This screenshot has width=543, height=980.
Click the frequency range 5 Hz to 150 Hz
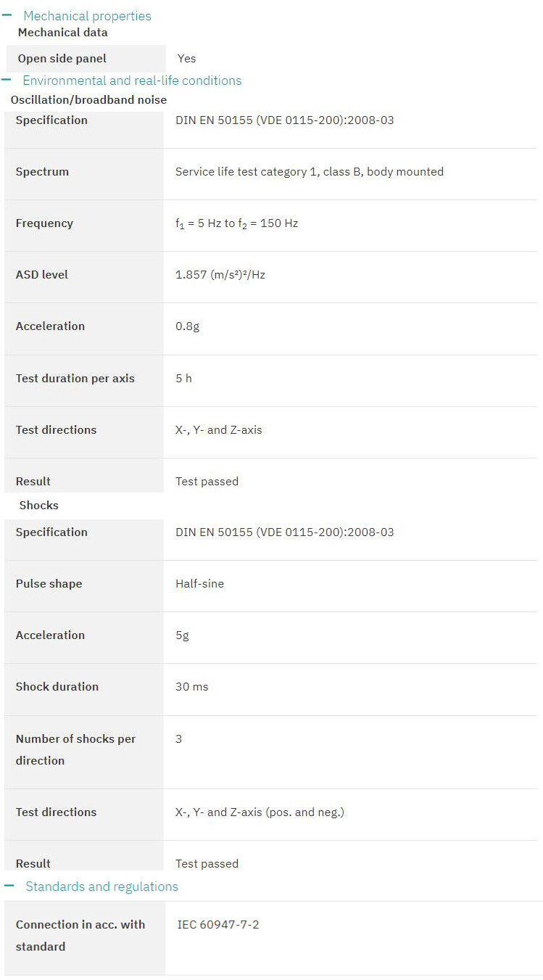[237, 224]
